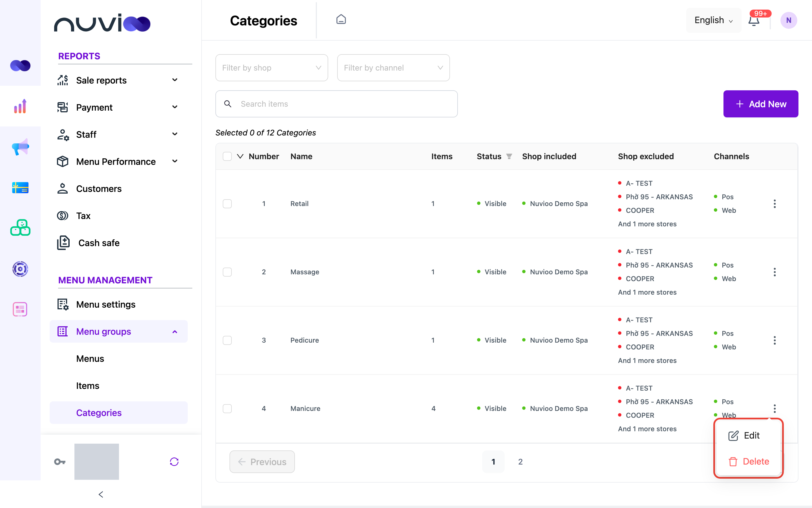Screen dimensions: 812x508
Task: Check the Manicure row checkbox
Action: tap(227, 409)
